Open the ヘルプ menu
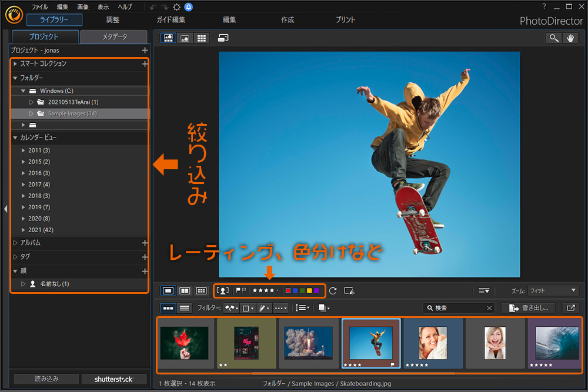Viewport: 588px width, 392px height. coord(125,6)
